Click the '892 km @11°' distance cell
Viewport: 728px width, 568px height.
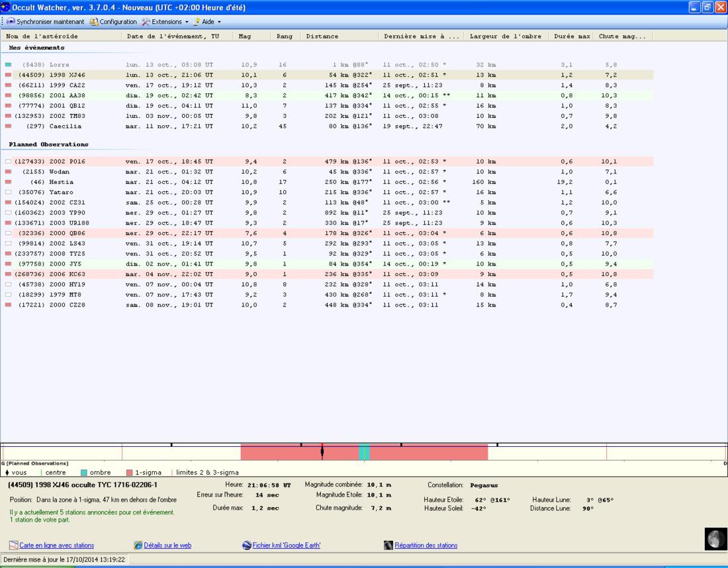pyautogui.click(x=347, y=213)
